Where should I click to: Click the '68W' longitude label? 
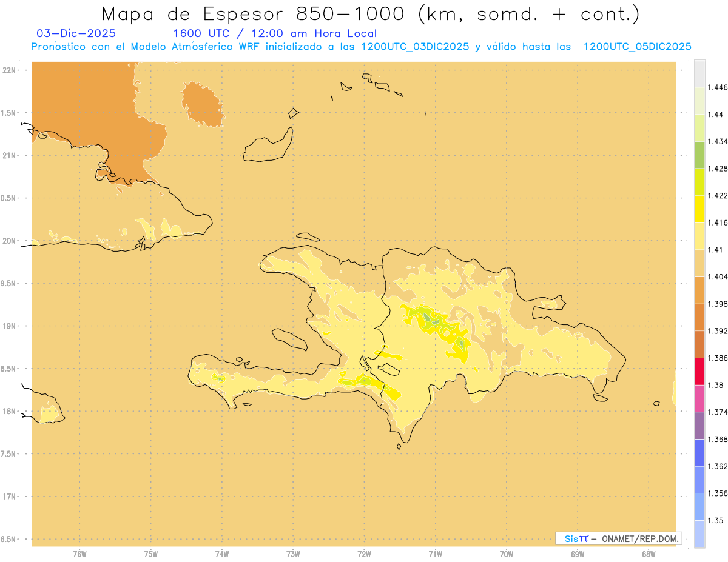click(649, 554)
